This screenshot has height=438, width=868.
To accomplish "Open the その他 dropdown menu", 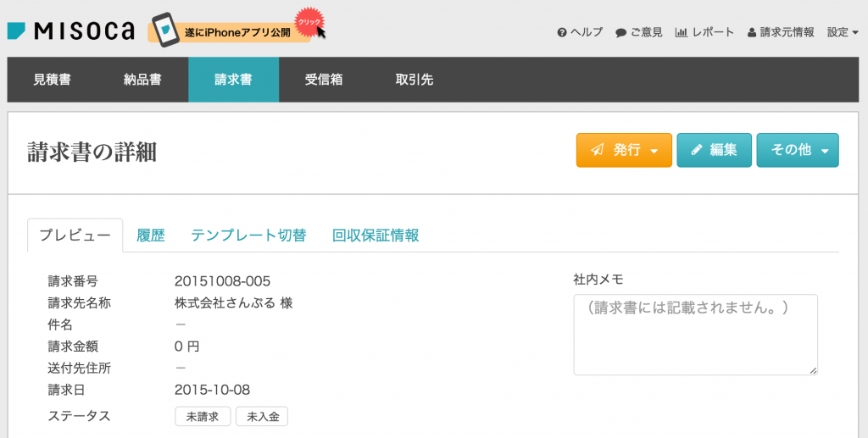I will click(x=798, y=150).
